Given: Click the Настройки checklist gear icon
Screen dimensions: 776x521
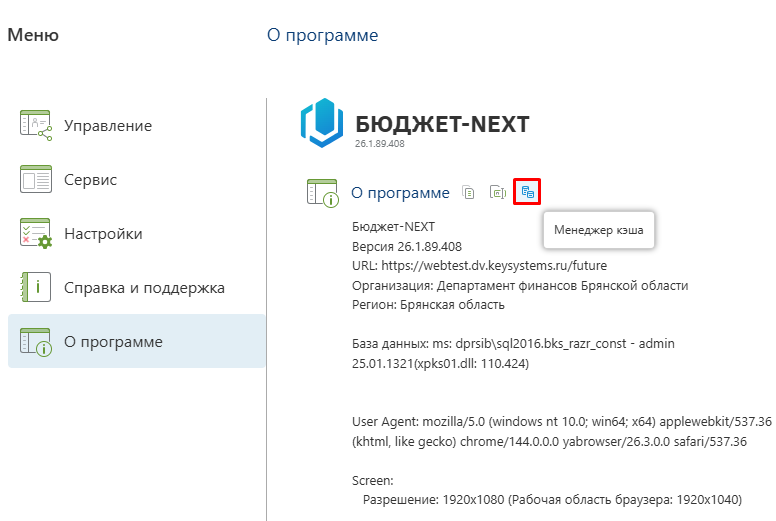Looking at the screenshot, I should point(36,234).
